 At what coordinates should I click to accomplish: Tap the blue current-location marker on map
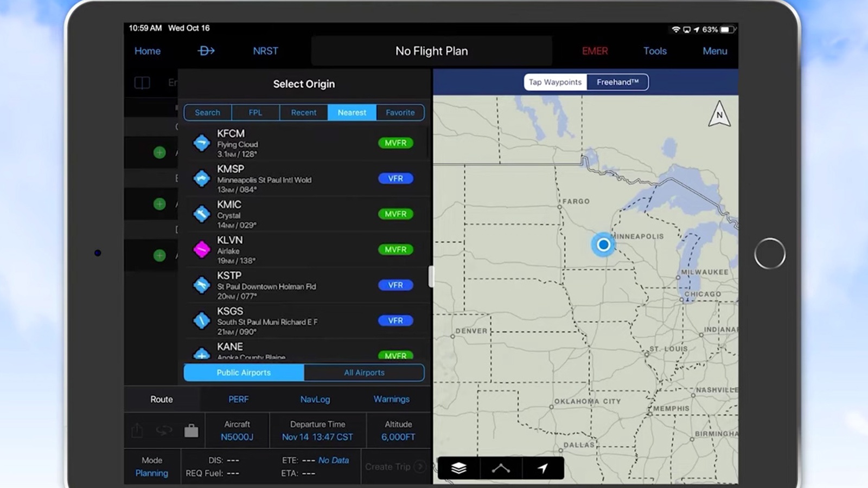(x=603, y=245)
